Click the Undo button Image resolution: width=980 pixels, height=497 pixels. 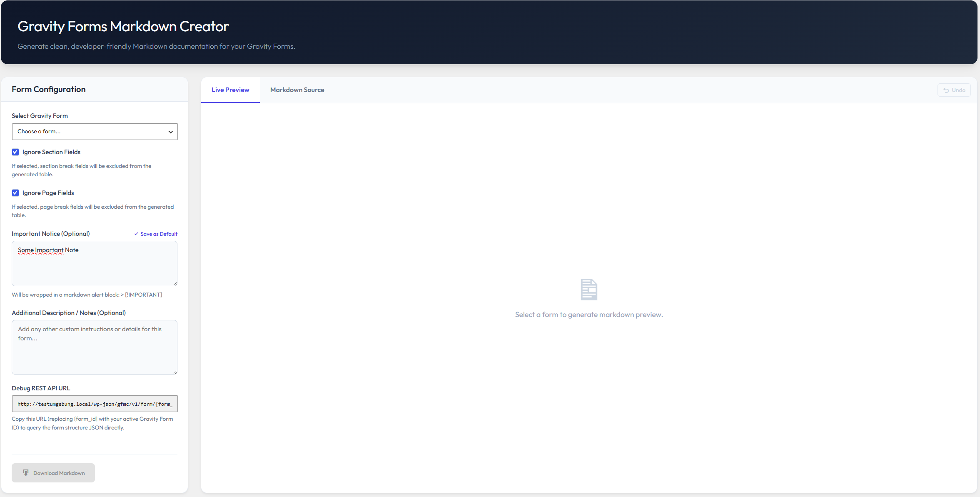(954, 90)
